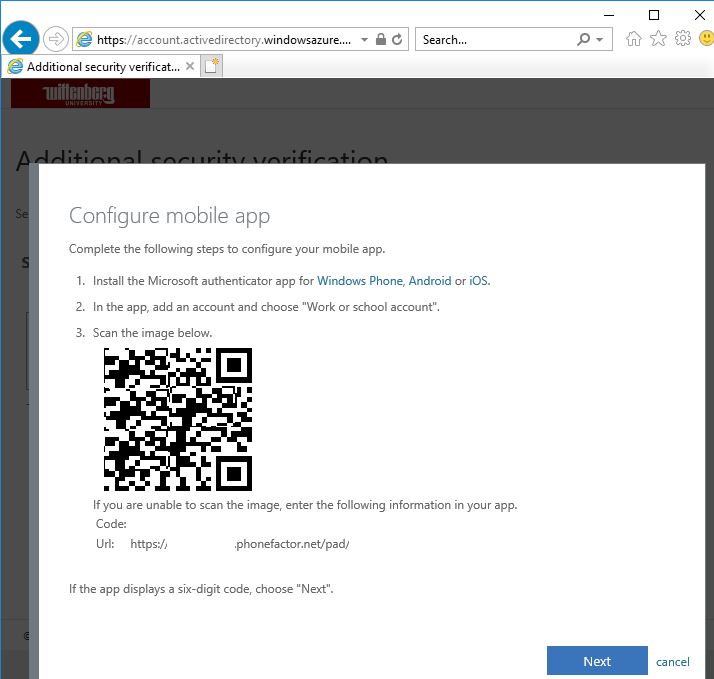Open the Windows Phone app link
This screenshot has height=679, width=714.
[360, 281]
